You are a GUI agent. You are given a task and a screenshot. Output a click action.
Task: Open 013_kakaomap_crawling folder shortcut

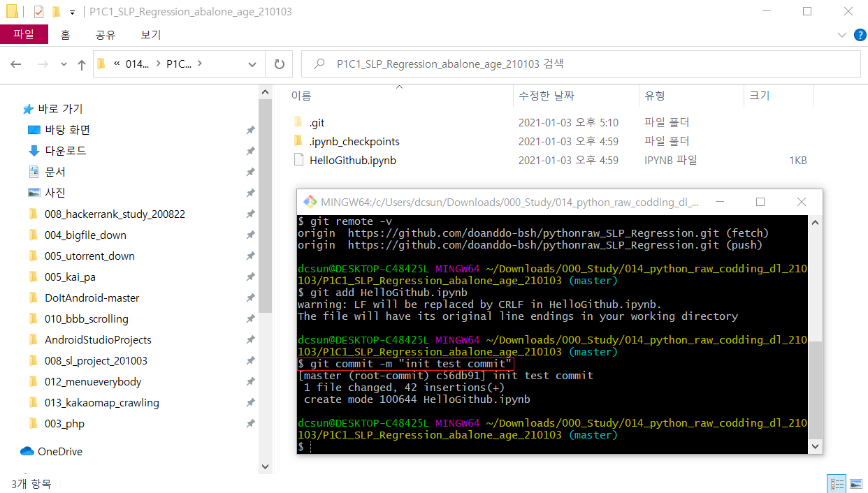tap(101, 402)
